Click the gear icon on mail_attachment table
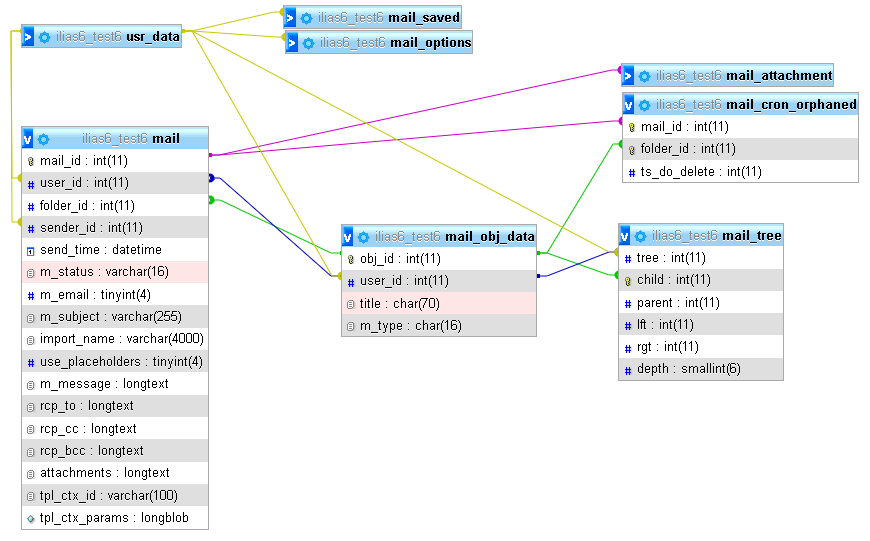The width and height of the screenshot is (870, 541). [645, 76]
